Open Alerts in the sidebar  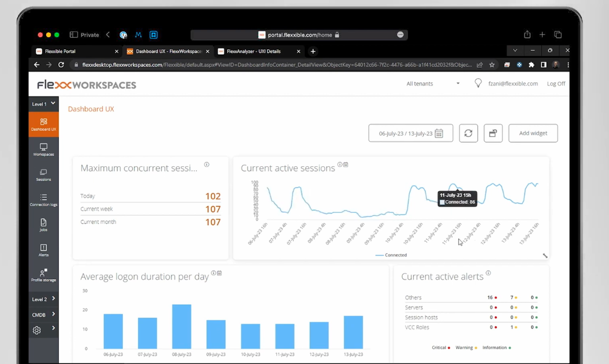(44, 250)
